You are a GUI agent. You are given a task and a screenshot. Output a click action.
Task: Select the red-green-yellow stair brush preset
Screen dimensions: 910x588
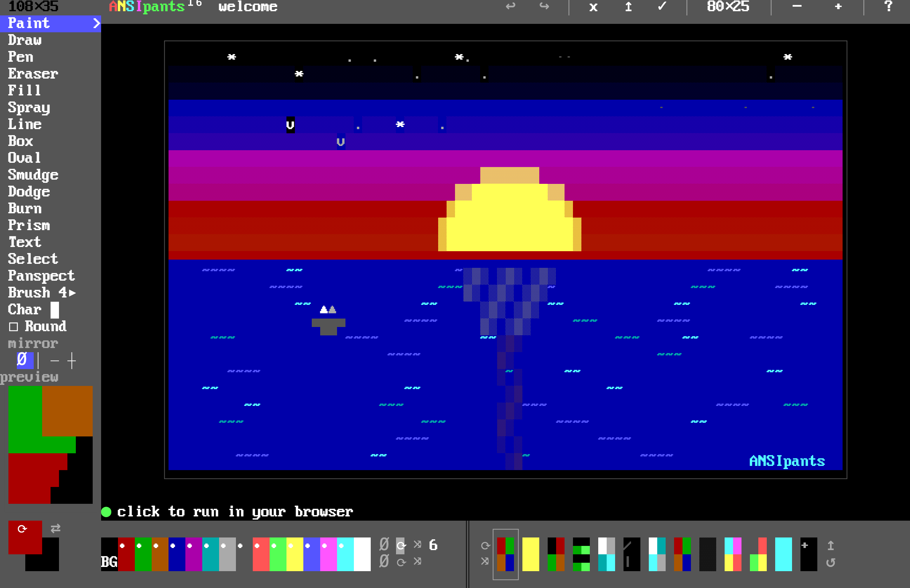tap(758, 554)
